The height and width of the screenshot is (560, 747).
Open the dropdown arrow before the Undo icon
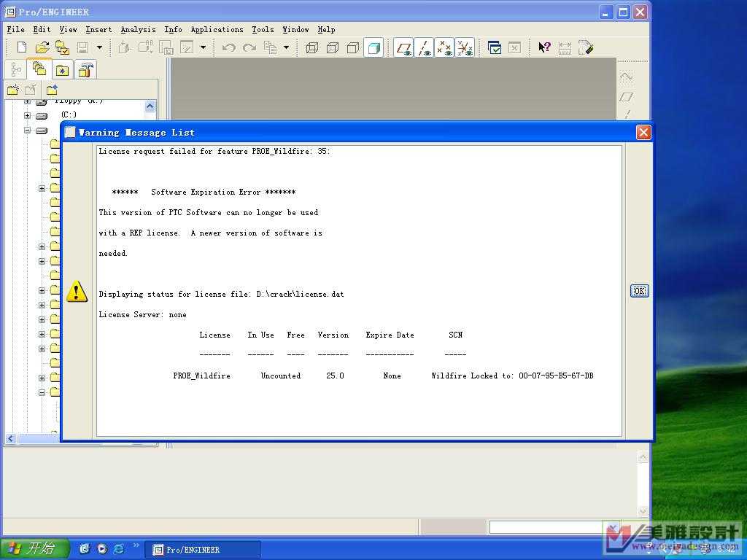click(204, 47)
